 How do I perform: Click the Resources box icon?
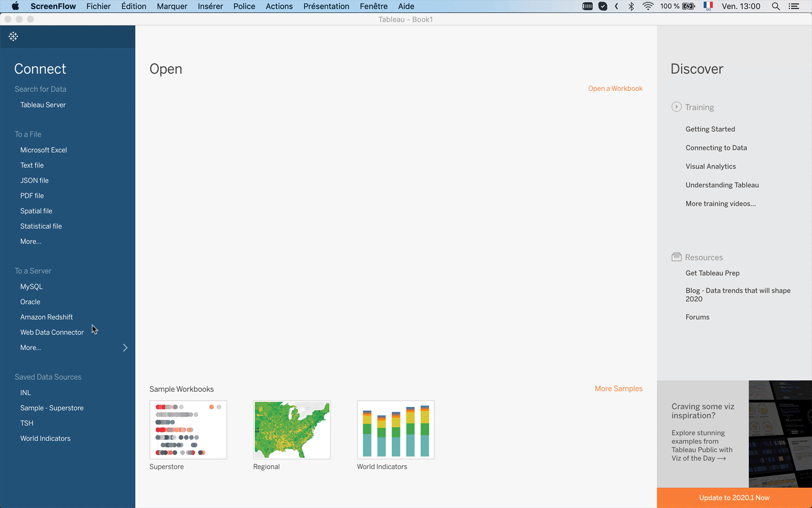pyautogui.click(x=677, y=257)
